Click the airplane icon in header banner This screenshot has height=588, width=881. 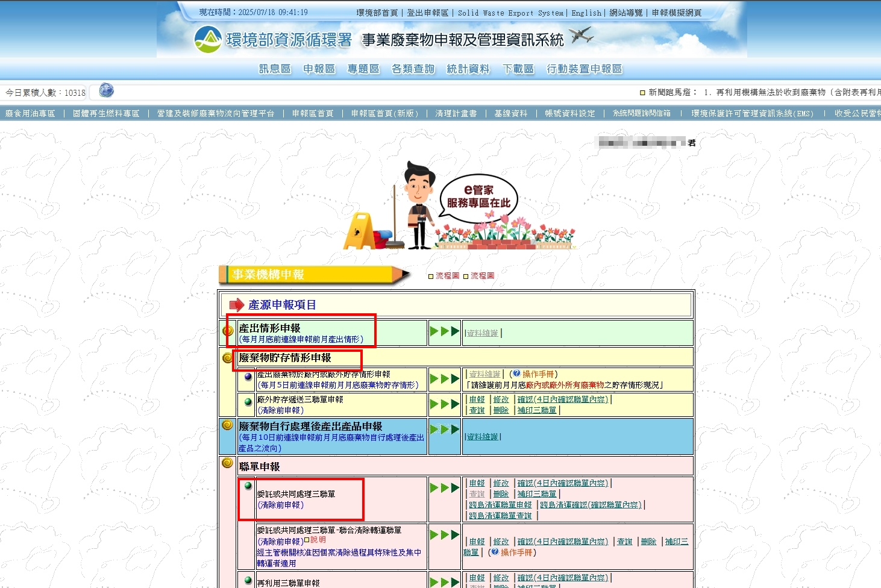coord(581,36)
